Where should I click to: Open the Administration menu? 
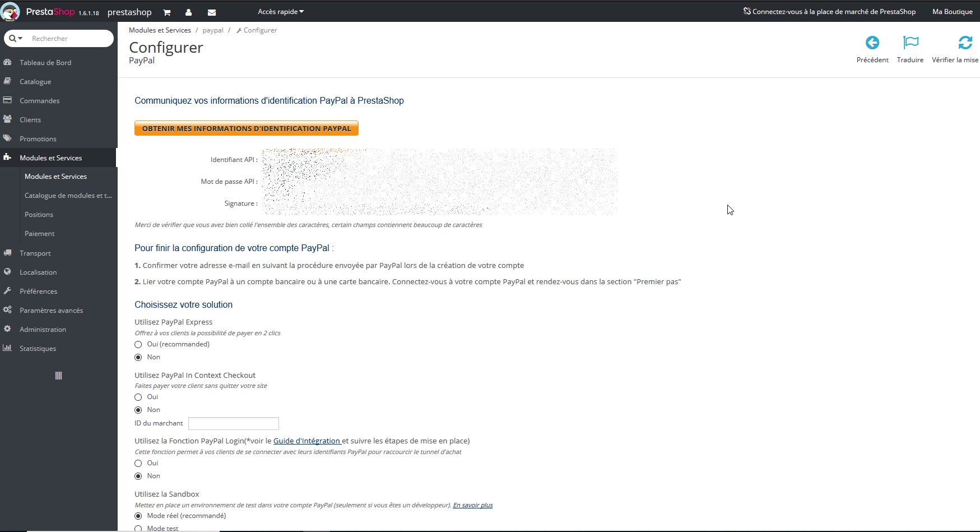[43, 330]
